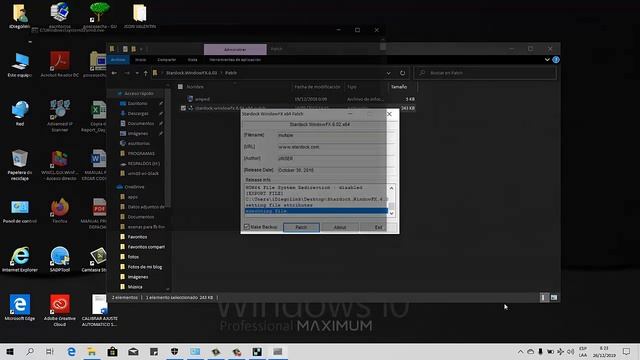The width and height of the screenshot is (640, 360).
Task: Click the Refresh button by the address bar
Action: pyautogui.click(x=402, y=73)
